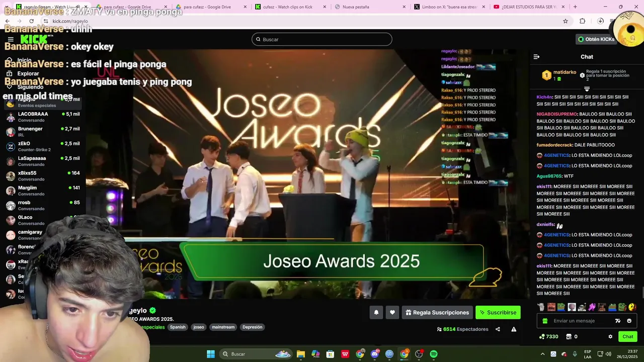Click the Kick search field Buscar
Viewport: 644px width, 362px height.
pos(321,39)
